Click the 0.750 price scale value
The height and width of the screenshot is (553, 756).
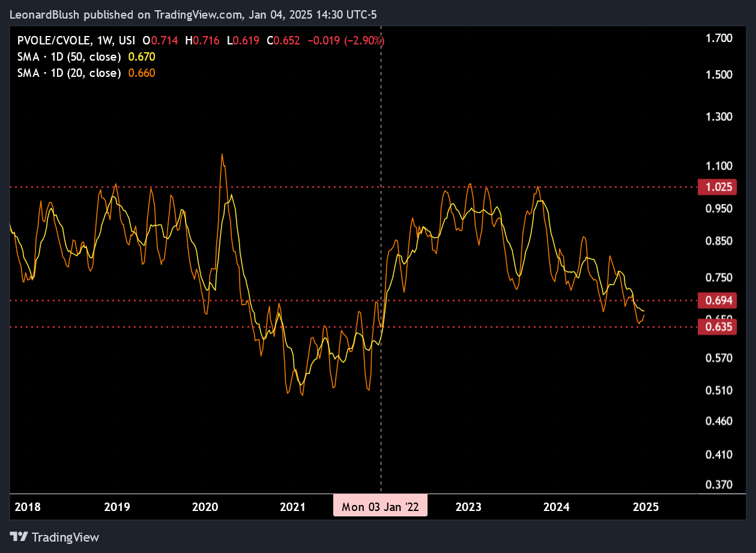click(720, 277)
